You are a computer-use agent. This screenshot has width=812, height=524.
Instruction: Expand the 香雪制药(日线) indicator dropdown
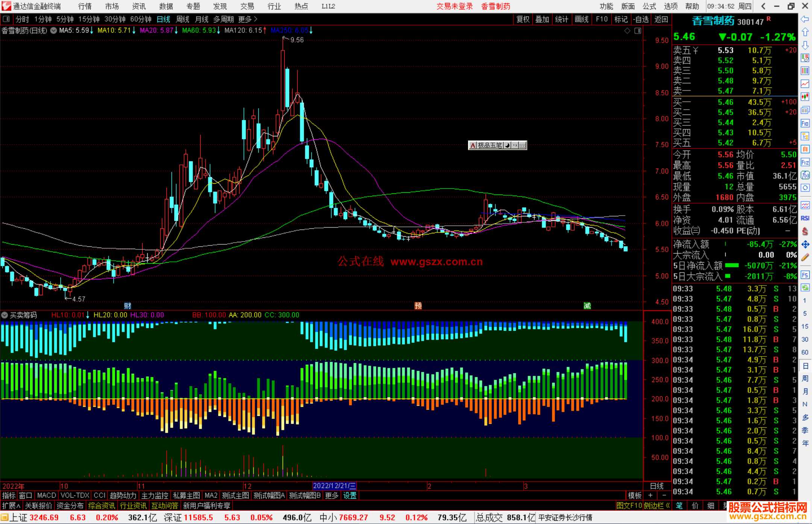pos(54,30)
